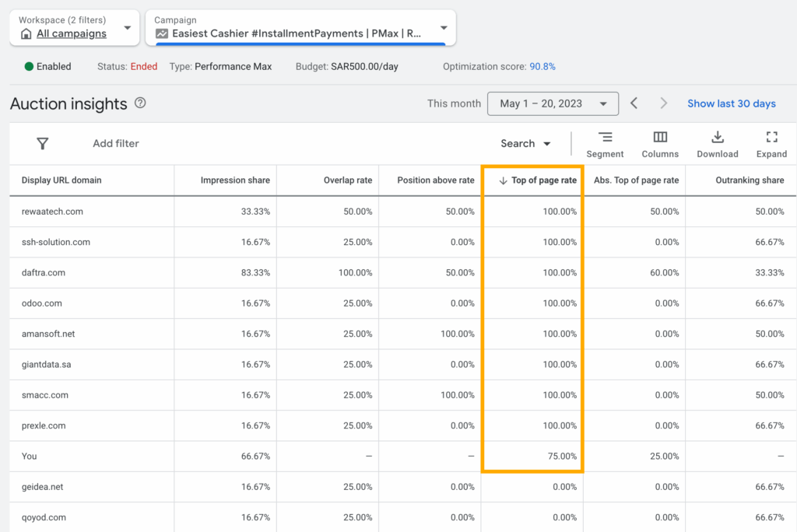Click You row abs. top rate 25.00%
This screenshot has height=532, width=797.
pyautogui.click(x=665, y=457)
